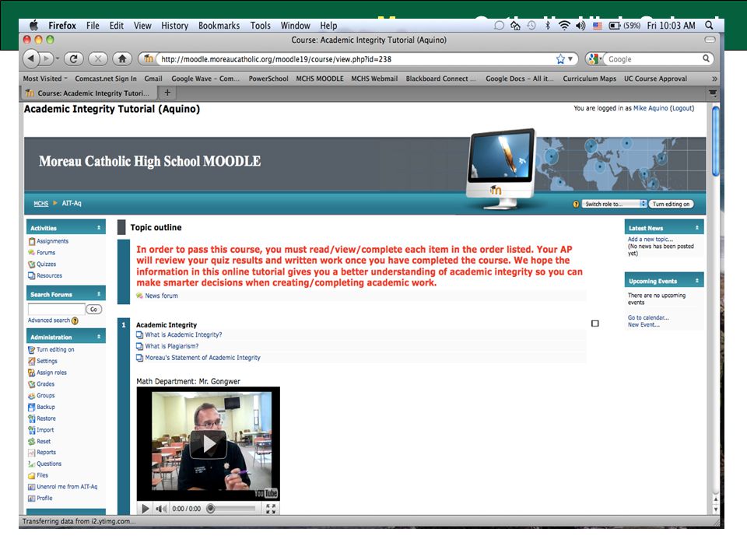Click the Go to calendar link
The height and width of the screenshot is (560, 747).
[648, 317]
